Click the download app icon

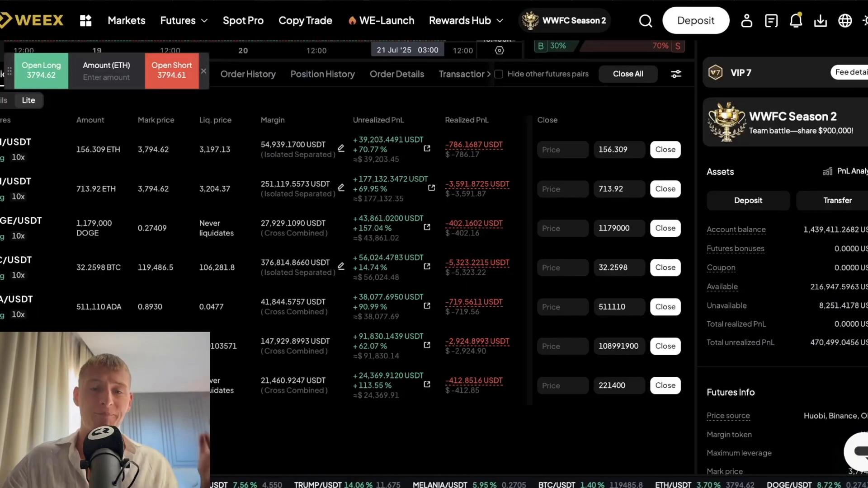pyautogui.click(x=821, y=20)
